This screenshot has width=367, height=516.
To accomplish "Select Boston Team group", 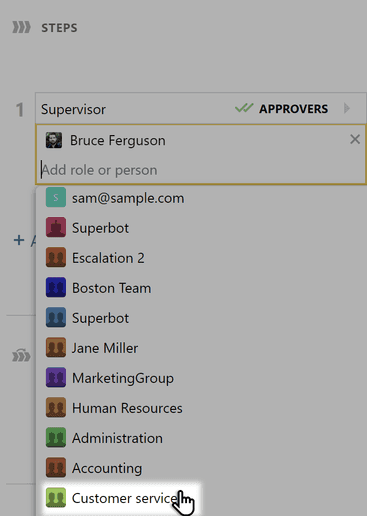I will [112, 288].
